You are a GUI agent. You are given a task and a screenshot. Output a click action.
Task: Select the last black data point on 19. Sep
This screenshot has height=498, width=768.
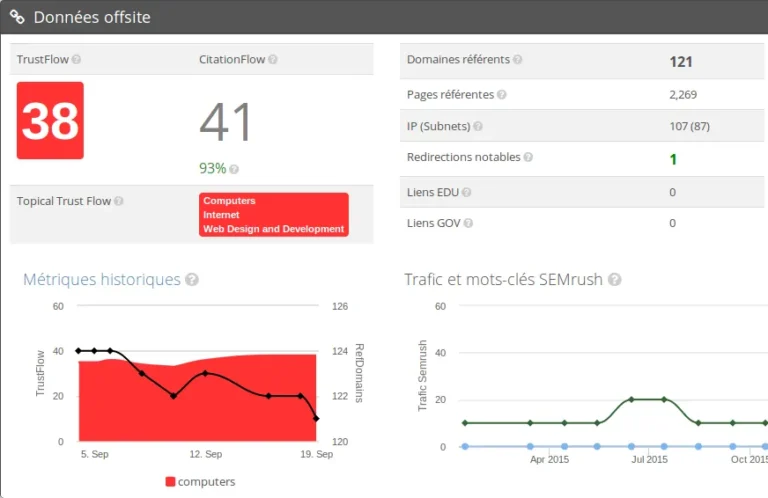pyautogui.click(x=316, y=419)
